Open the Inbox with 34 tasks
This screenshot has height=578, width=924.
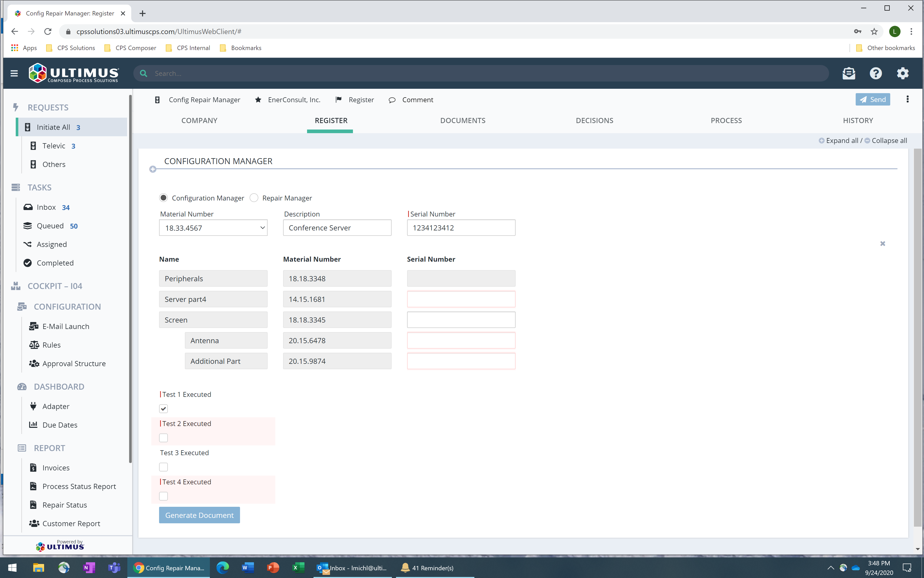coord(47,207)
